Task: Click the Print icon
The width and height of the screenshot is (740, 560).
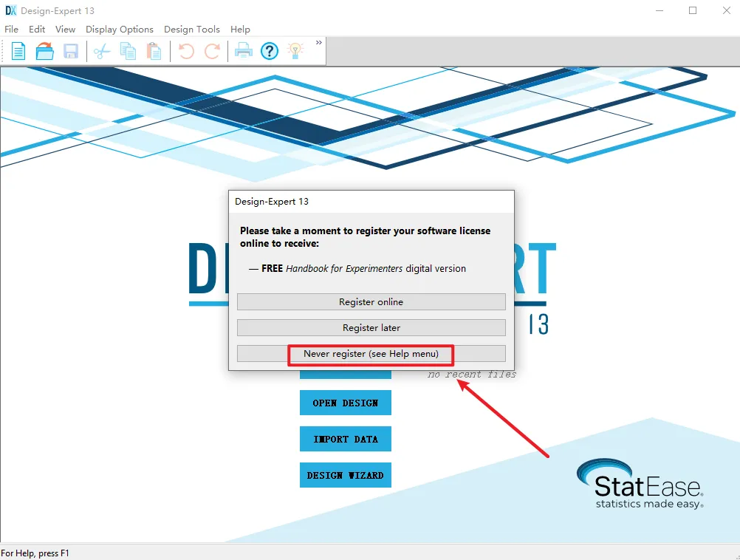Action: point(244,50)
